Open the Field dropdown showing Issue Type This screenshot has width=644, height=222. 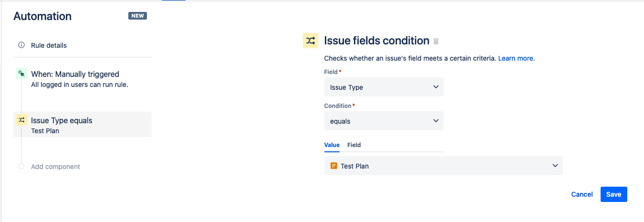pos(384,87)
